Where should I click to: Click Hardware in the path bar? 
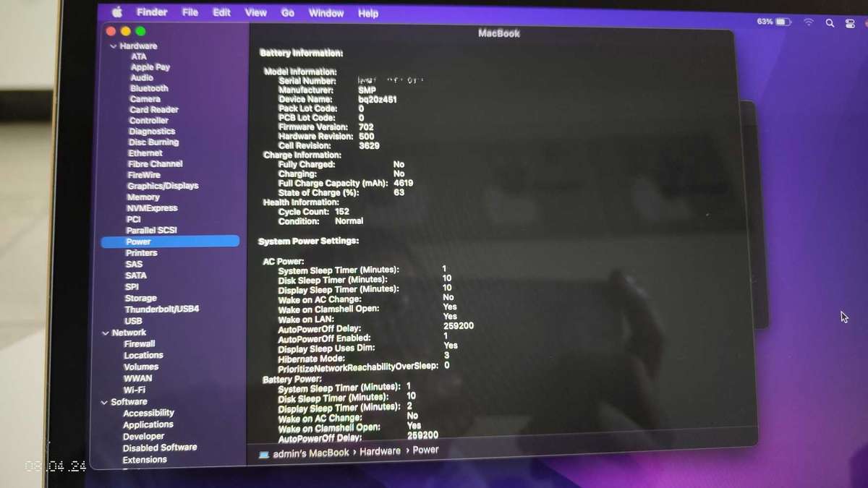click(380, 451)
